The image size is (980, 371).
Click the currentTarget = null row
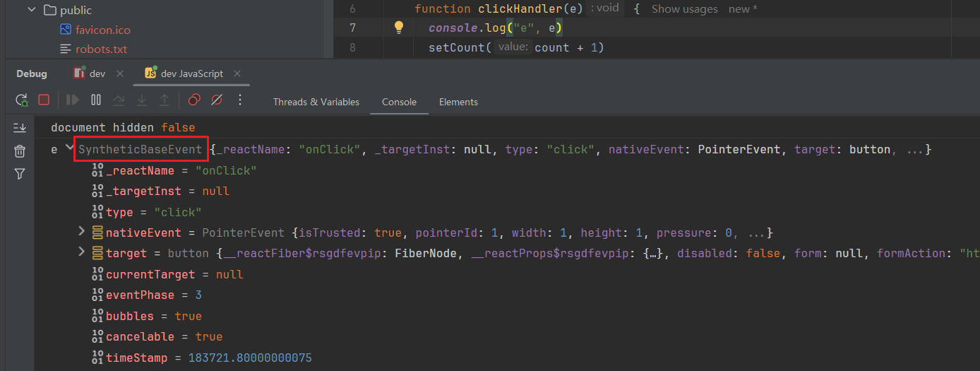pos(167,274)
